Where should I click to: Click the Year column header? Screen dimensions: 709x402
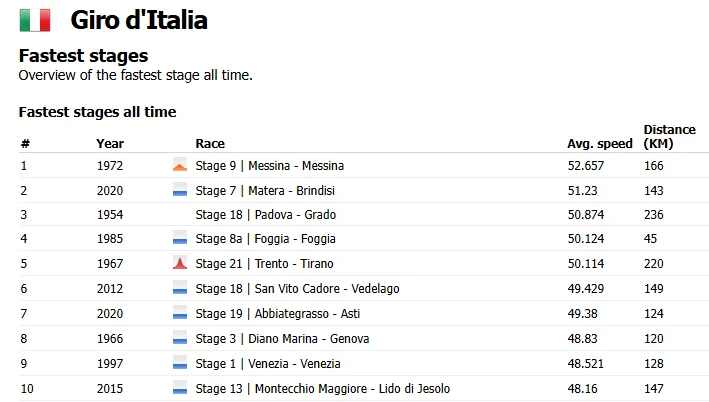pos(110,144)
